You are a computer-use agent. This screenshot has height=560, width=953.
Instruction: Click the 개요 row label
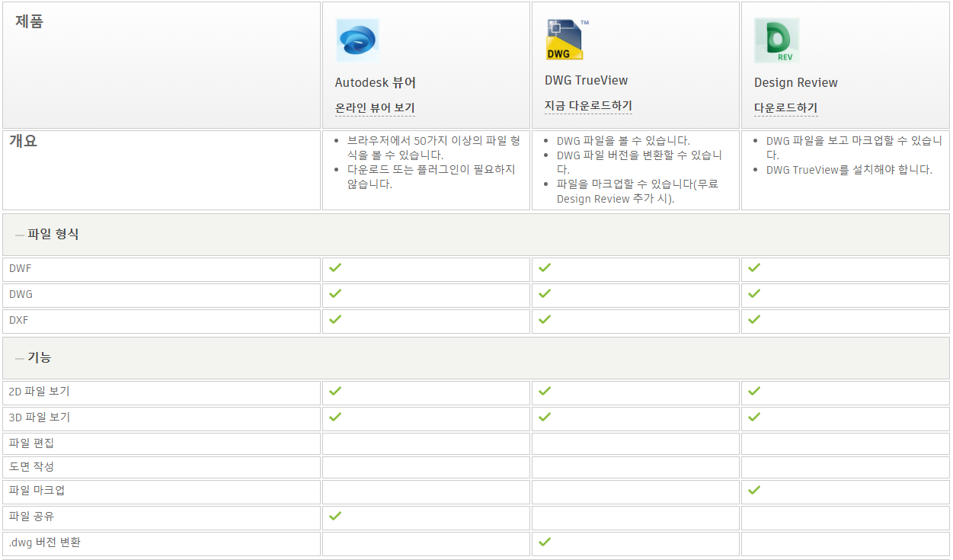(24, 141)
